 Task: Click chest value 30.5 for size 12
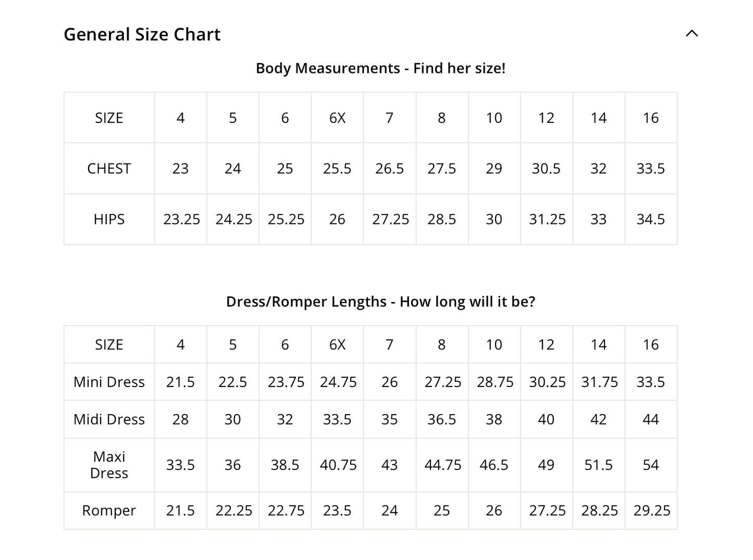pyautogui.click(x=546, y=169)
